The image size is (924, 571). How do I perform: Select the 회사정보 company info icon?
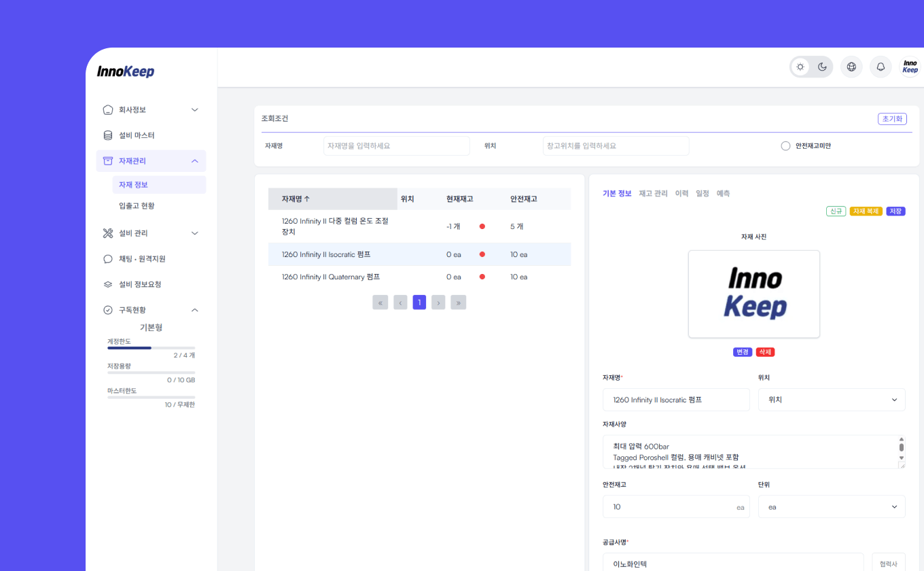[108, 109]
